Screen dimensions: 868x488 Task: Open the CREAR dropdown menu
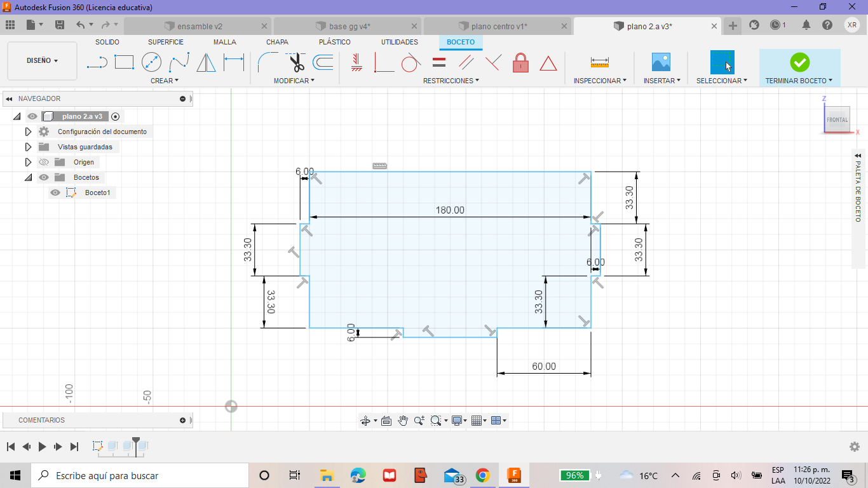(x=165, y=81)
